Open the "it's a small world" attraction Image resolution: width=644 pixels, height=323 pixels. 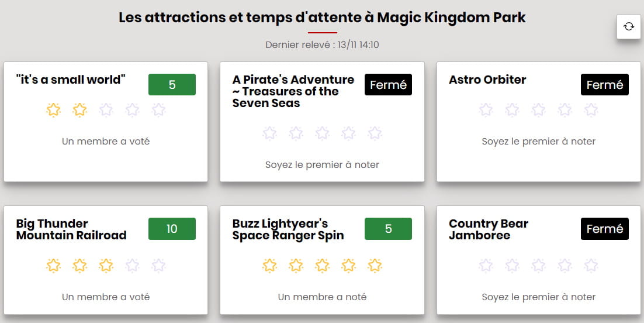71,80
